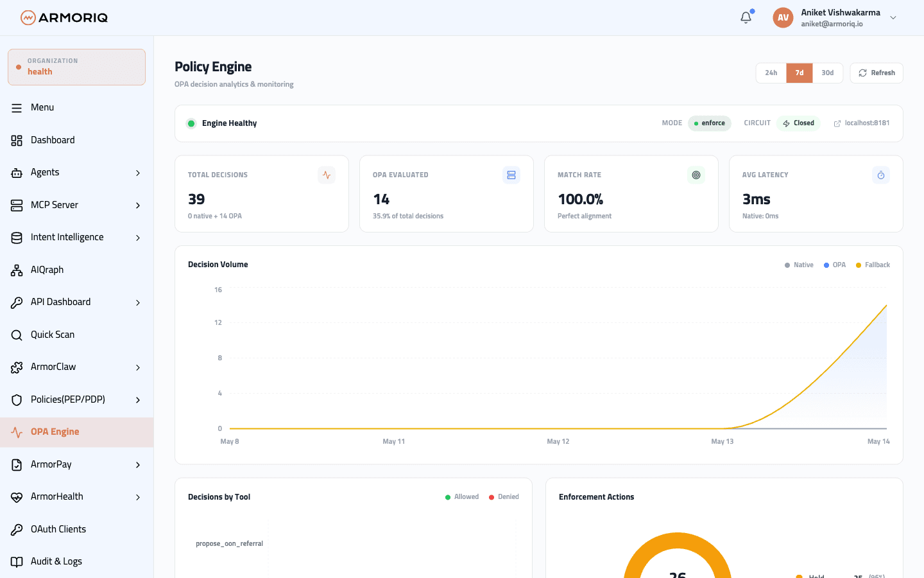Click the aniket@armoriq.io email text
The width and height of the screenshot is (924, 578).
pos(832,24)
